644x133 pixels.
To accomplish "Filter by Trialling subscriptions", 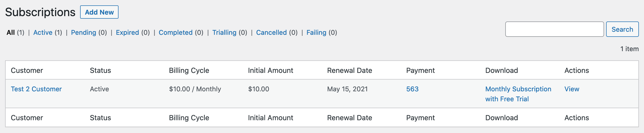I will coord(224,33).
